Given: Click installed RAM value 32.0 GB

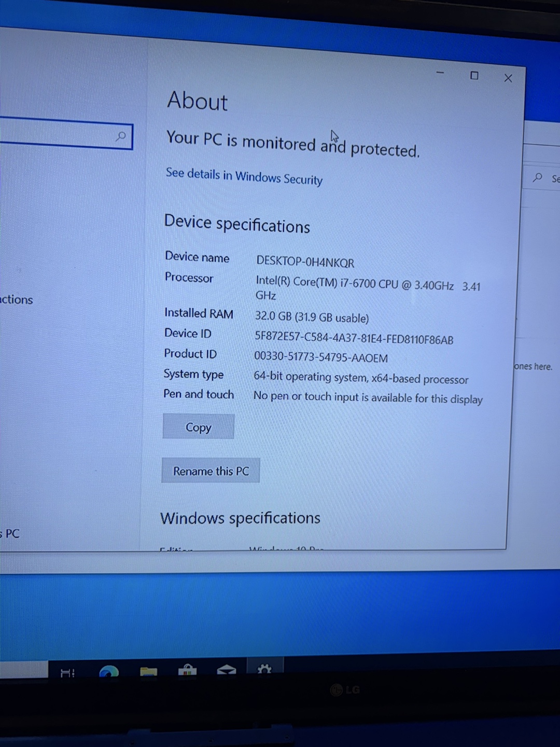Looking at the screenshot, I should point(312,317).
